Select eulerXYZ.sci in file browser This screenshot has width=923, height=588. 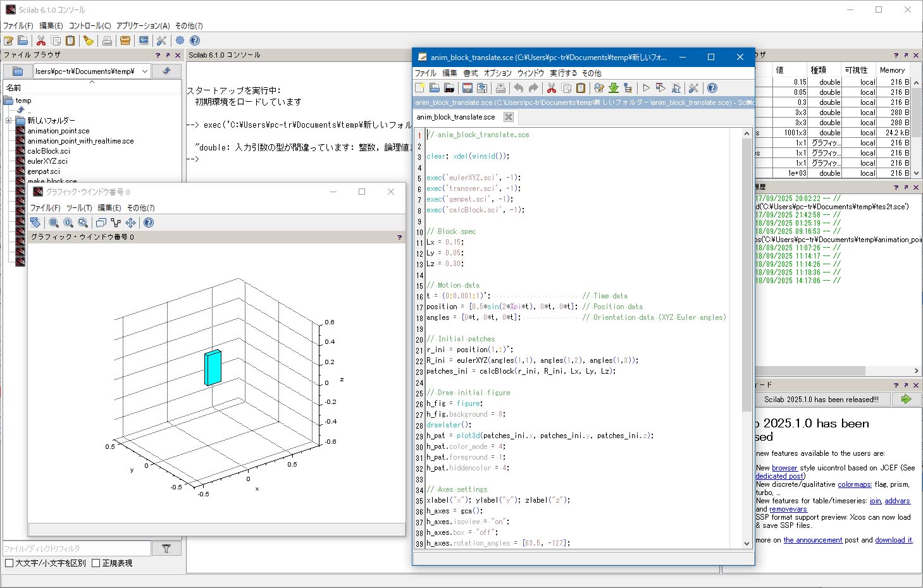coord(47,161)
